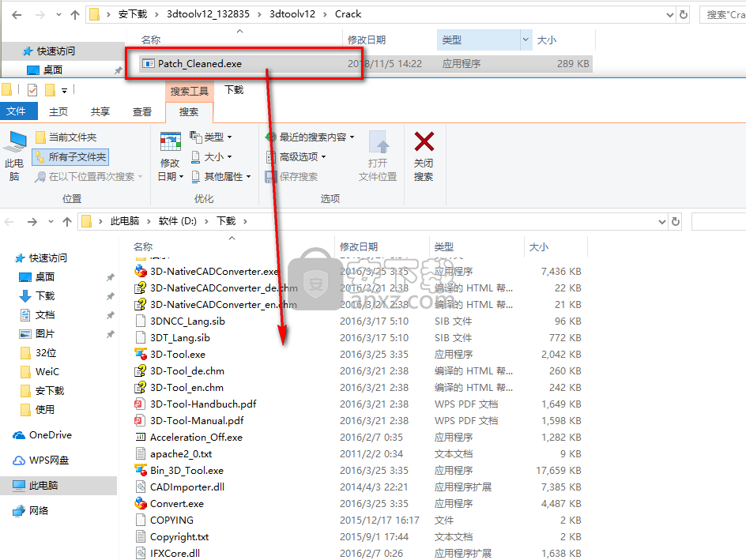Select 3D-NativeCADConverter.exe file icon
The width and height of the screenshot is (746, 560).
pyautogui.click(x=141, y=272)
